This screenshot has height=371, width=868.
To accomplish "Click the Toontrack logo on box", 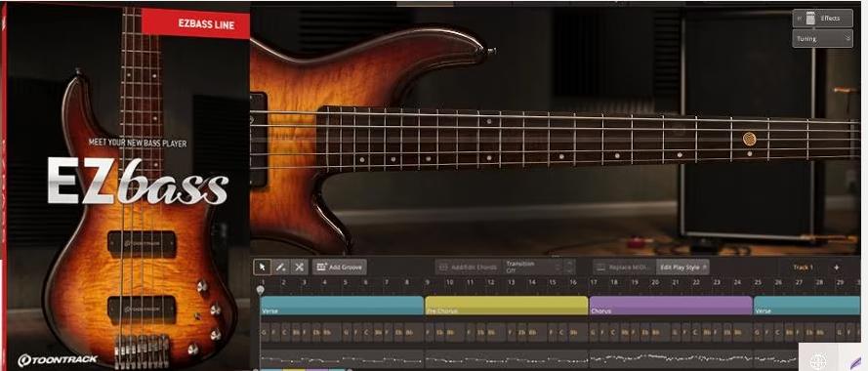I will 57,360.
